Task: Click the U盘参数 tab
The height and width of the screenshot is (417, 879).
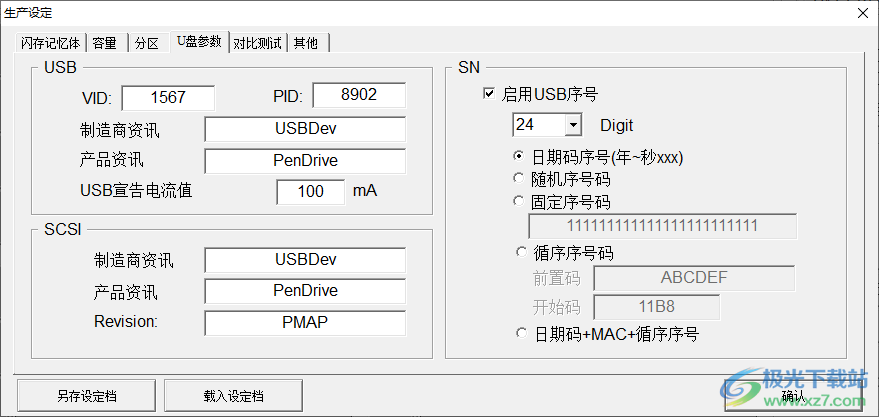Action: coord(200,41)
